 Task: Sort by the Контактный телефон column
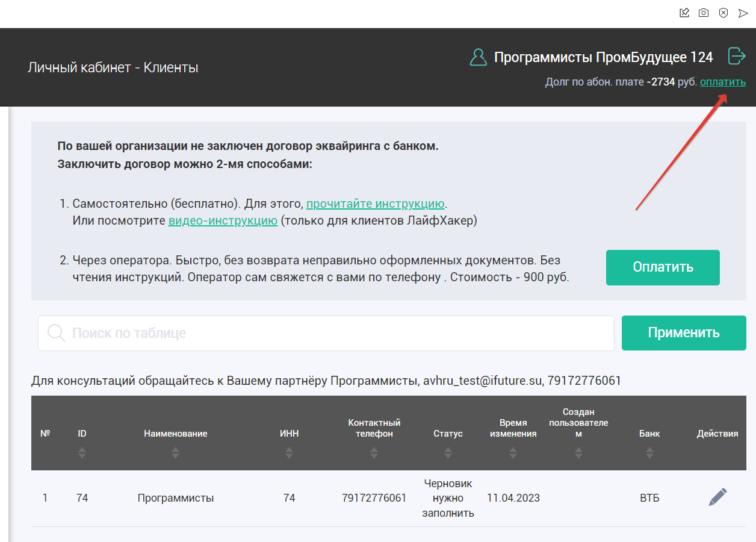click(374, 453)
